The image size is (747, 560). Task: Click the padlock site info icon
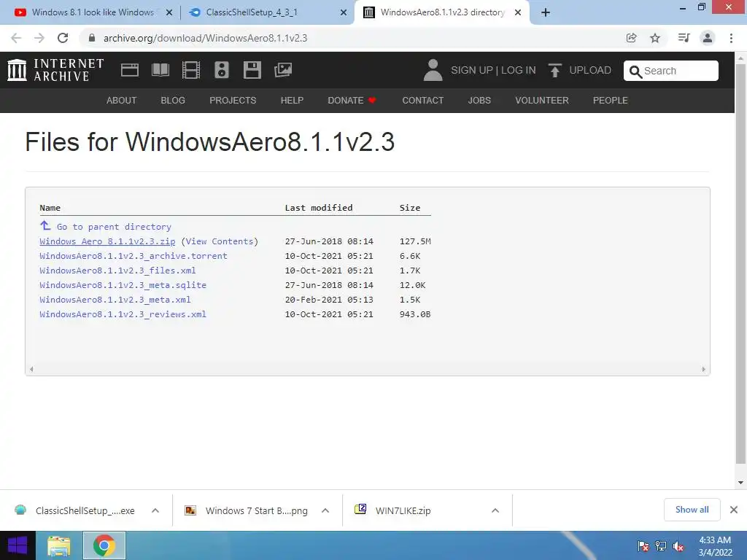pyautogui.click(x=91, y=38)
